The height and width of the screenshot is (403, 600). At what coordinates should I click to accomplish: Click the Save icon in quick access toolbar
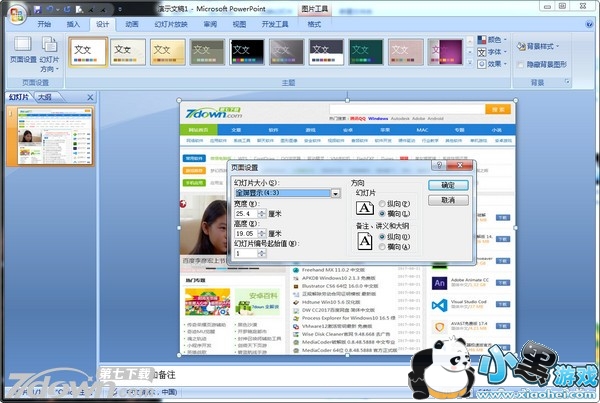[x=37, y=8]
